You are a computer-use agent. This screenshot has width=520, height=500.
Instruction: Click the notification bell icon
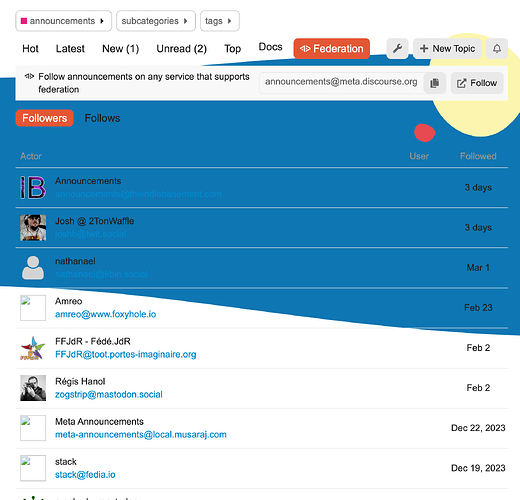[x=497, y=49]
